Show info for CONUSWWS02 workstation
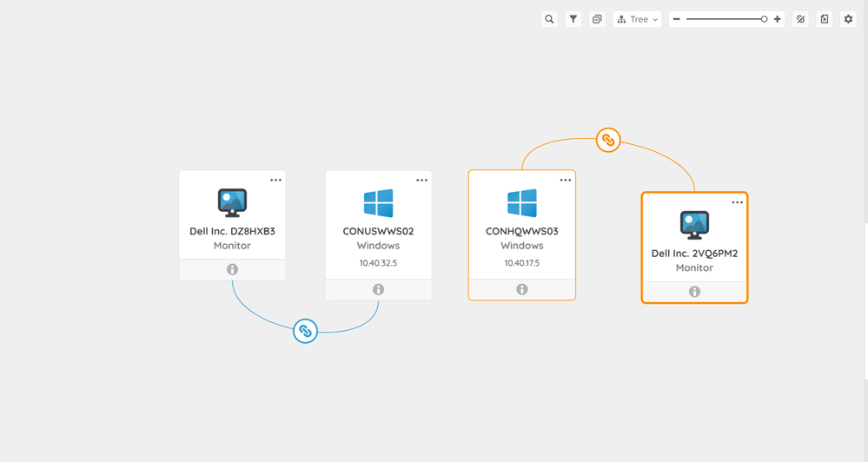The width and height of the screenshot is (868, 462). click(378, 290)
